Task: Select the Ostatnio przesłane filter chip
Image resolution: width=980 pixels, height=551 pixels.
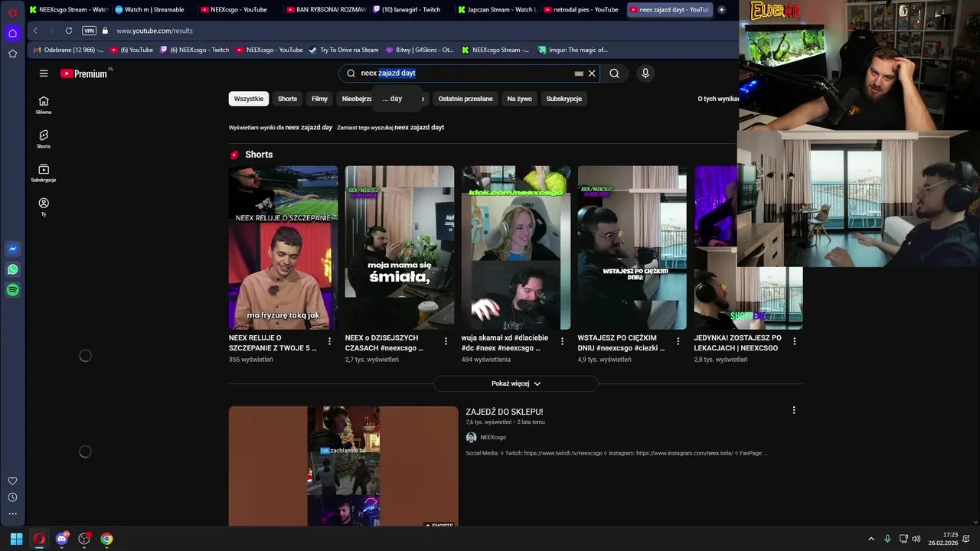Action: tap(465, 99)
